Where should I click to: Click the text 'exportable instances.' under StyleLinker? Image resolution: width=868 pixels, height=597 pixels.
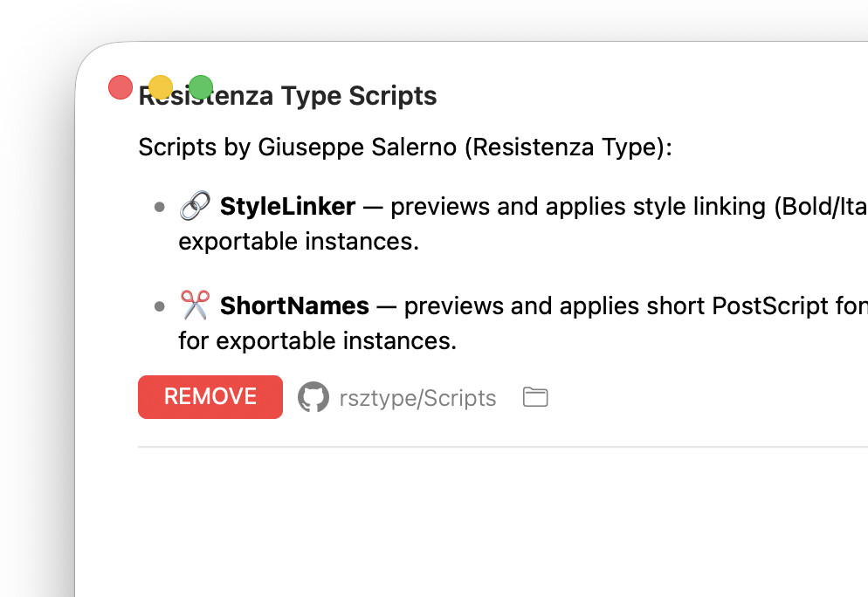pyautogui.click(x=299, y=242)
